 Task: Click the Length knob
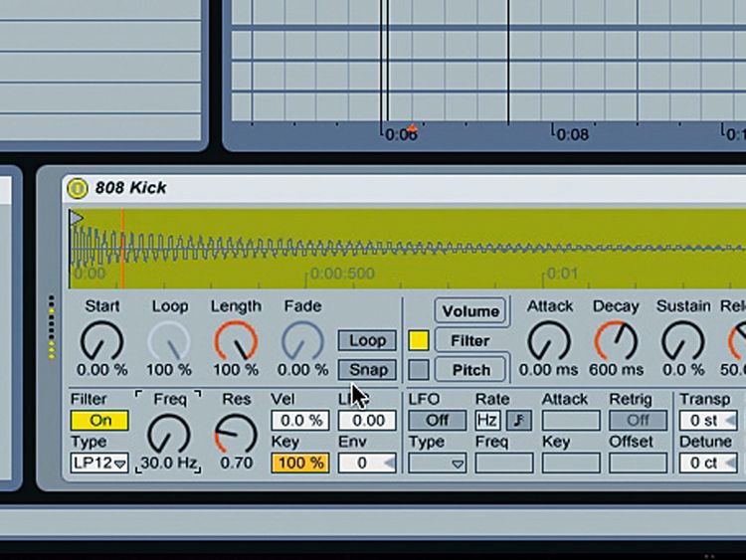pos(236,340)
